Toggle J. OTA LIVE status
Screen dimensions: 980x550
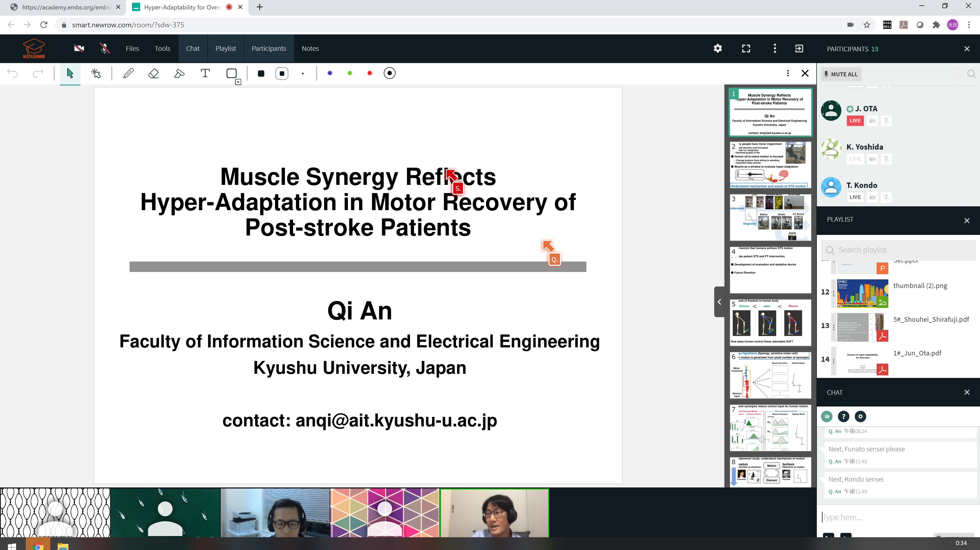point(855,121)
